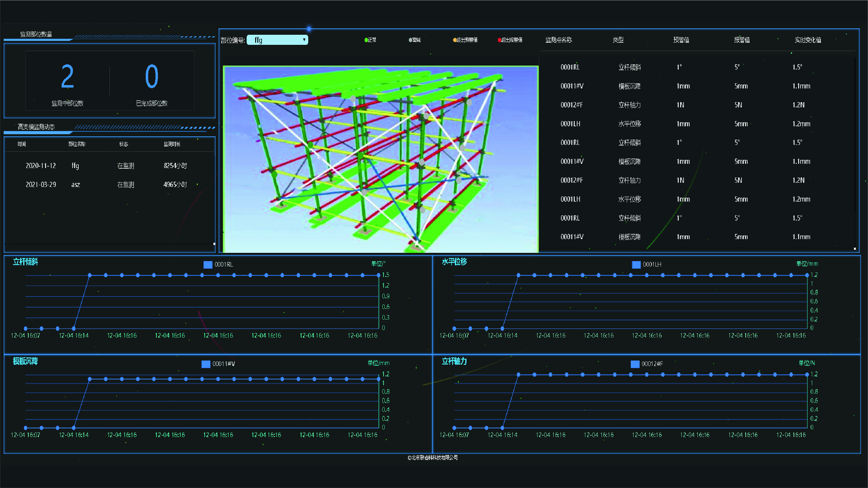Open the 部位编号 dropdown showing ffg
Image resolution: width=868 pixels, height=488 pixels.
(277, 40)
